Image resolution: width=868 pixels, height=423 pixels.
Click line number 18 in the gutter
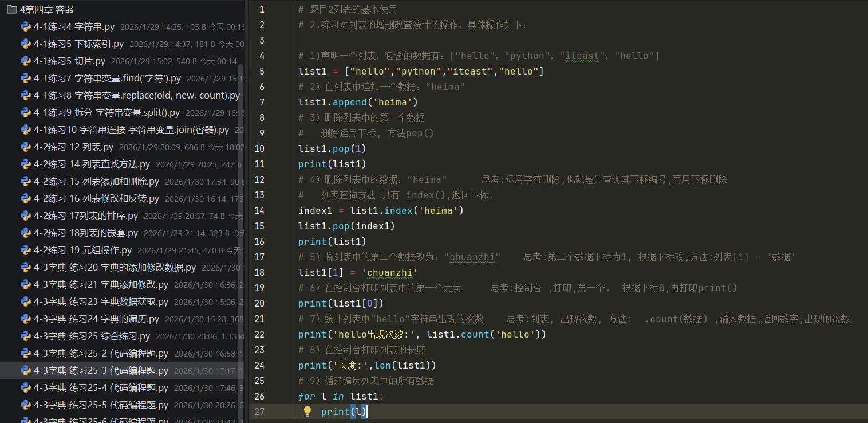(x=259, y=272)
